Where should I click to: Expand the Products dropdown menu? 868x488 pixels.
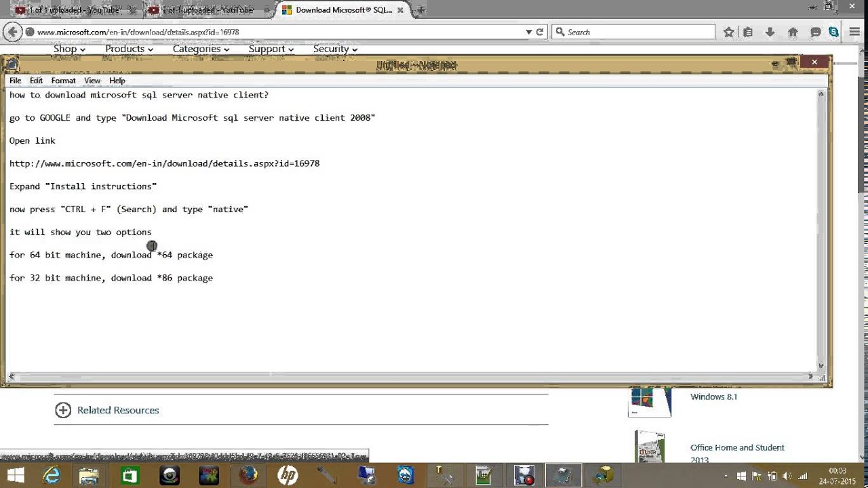[x=129, y=49]
